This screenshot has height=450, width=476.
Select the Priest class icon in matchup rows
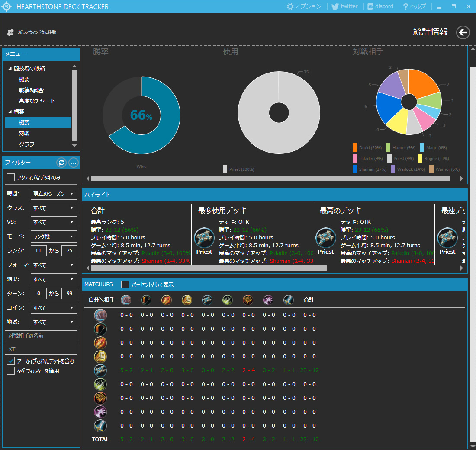pos(100,370)
